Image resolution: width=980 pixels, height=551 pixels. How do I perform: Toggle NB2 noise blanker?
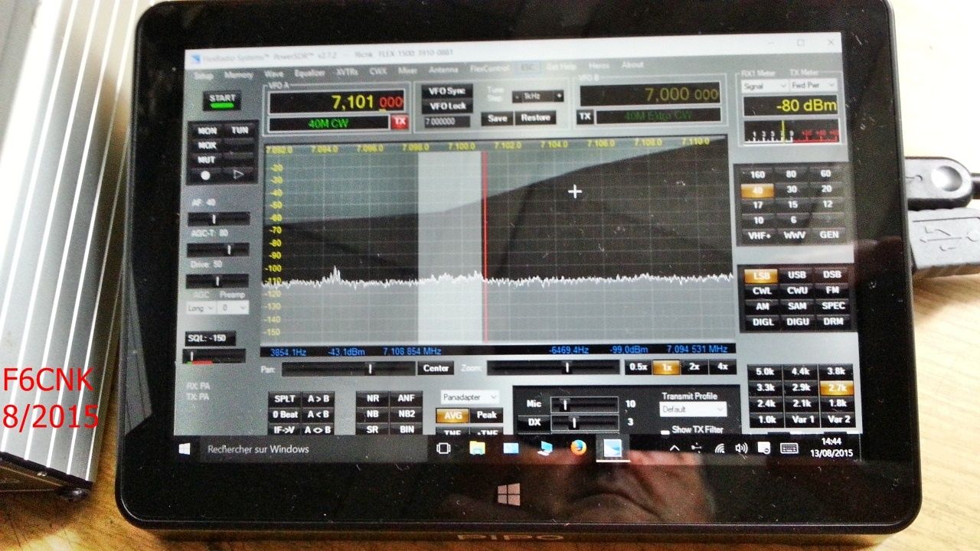(x=405, y=414)
